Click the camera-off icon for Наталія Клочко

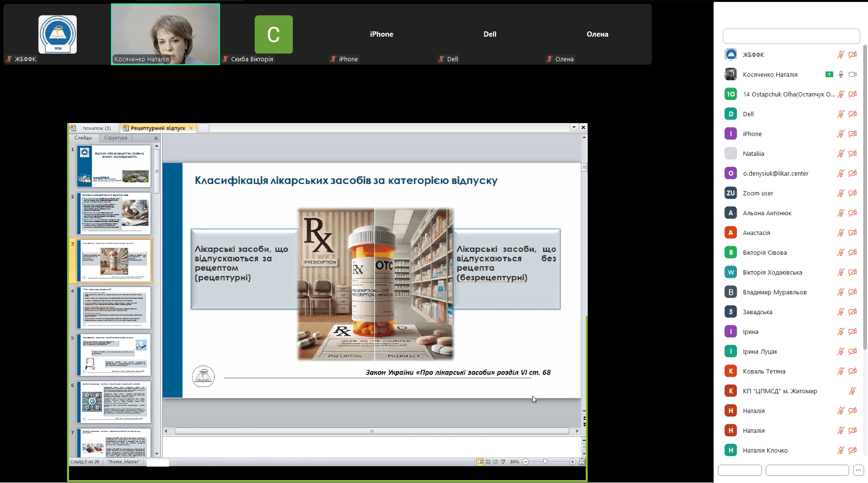(853, 450)
